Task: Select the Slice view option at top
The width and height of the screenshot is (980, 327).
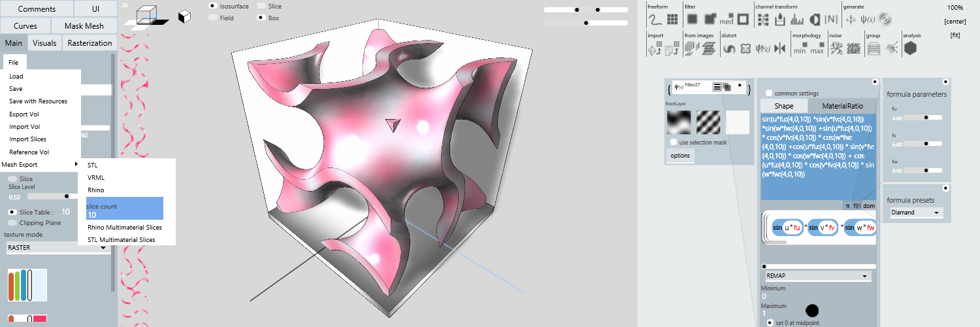Action: click(261, 6)
